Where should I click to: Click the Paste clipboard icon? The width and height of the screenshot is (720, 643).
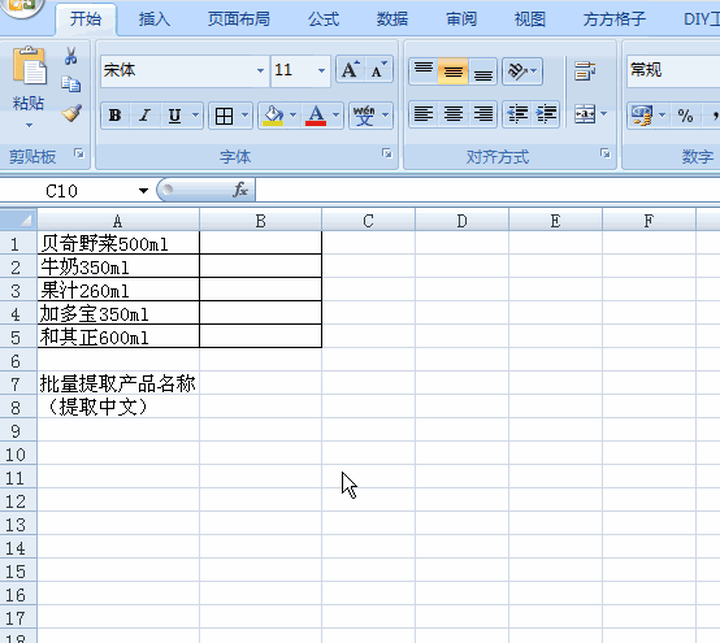pyautogui.click(x=29, y=66)
